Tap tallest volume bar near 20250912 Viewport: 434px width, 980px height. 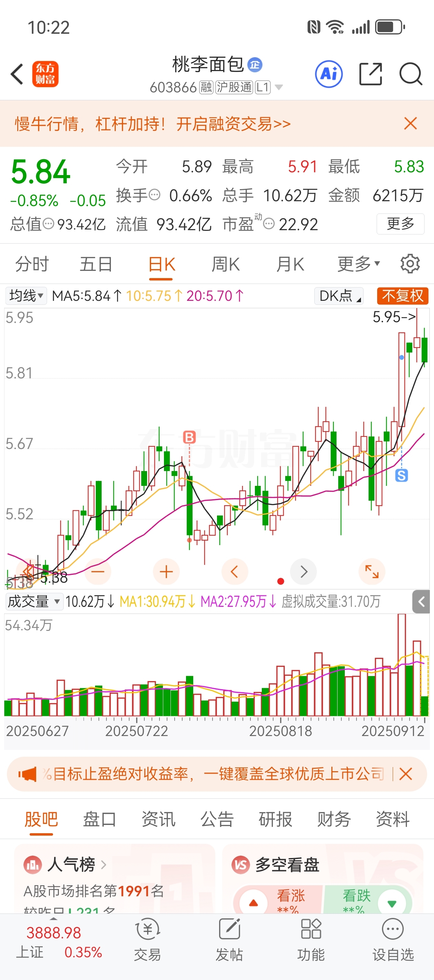click(402, 665)
